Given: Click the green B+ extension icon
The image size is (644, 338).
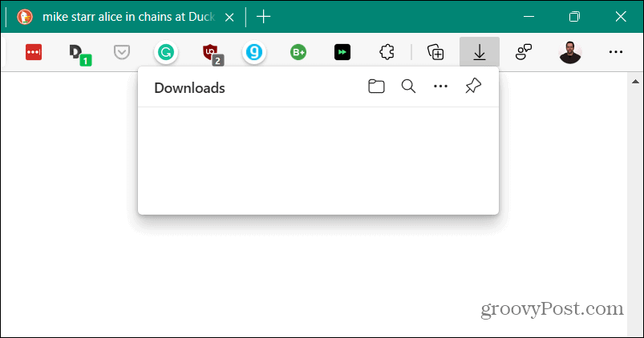Looking at the screenshot, I should 298,52.
